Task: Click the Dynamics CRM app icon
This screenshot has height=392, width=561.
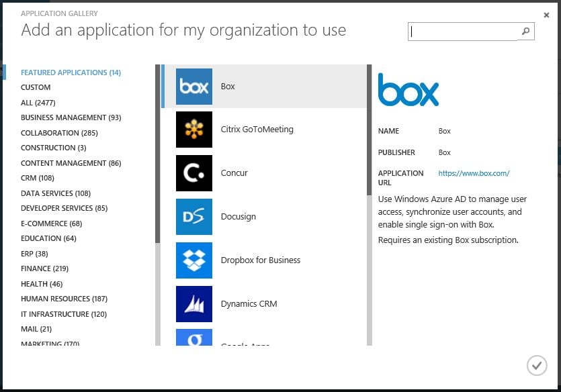Action: coord(193,303)
